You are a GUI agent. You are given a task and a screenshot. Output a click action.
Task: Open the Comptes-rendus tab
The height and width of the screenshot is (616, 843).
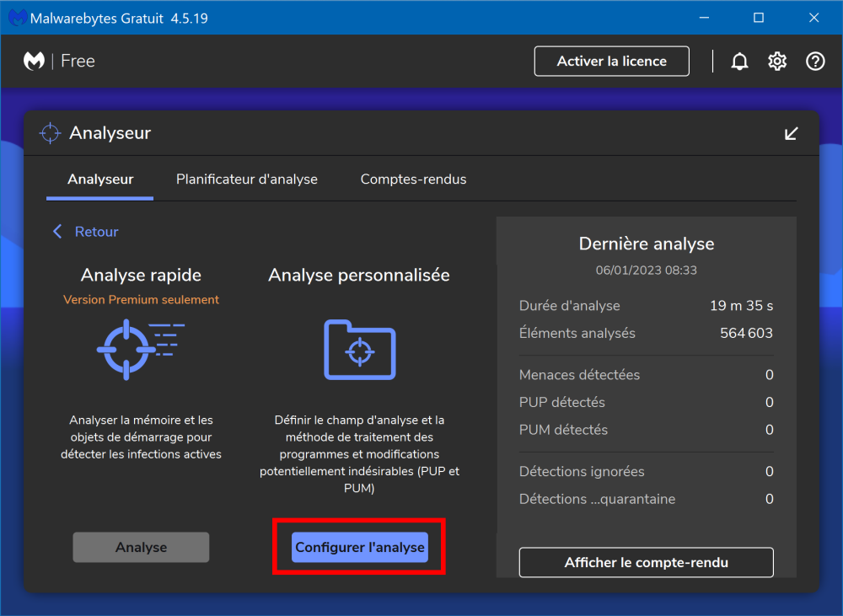click(x=413, y=179)
